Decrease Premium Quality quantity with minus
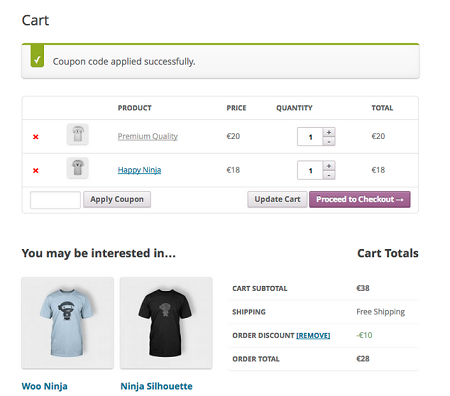This screenshot has width=450, height=396. (329, 141)
